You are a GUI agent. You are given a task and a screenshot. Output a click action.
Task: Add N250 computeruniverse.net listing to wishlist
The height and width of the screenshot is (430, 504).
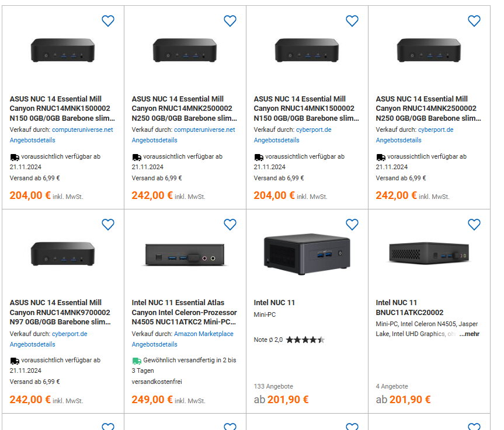230,21
